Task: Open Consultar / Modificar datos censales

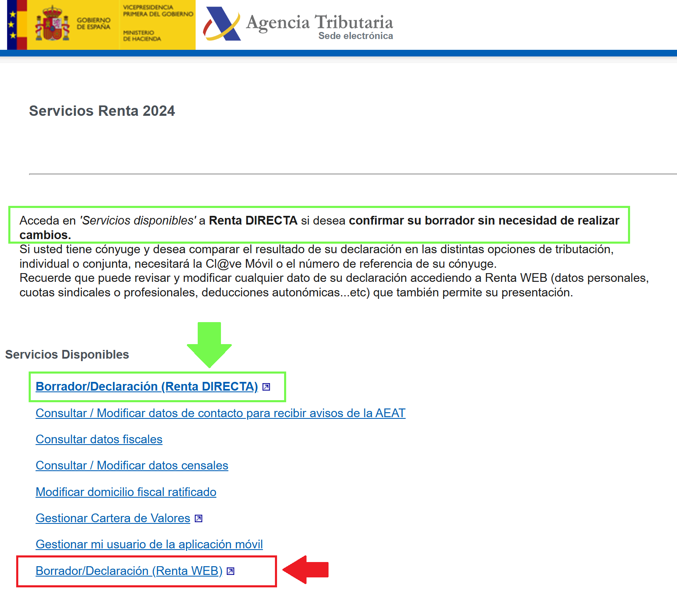Action: (x=132, y=465)
